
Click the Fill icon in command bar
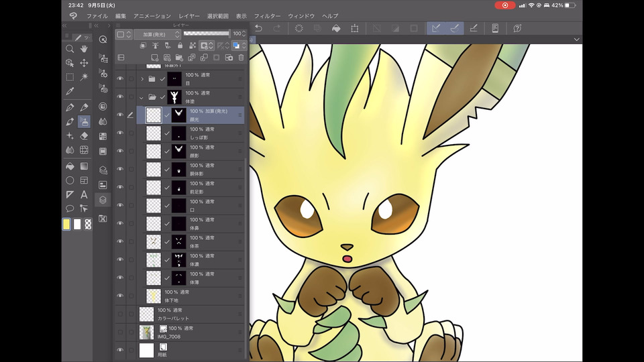(336, 28)
